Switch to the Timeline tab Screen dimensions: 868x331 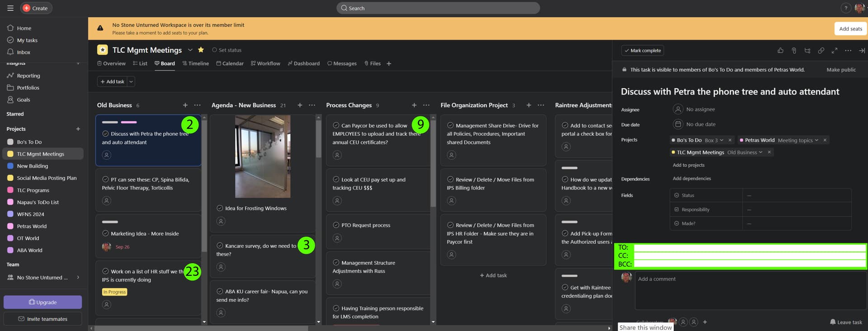195,64
